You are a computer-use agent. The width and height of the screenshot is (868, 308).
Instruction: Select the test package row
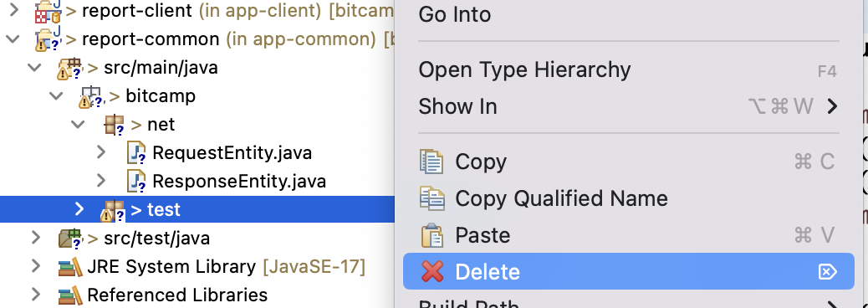pyautogui.click(x=197, y=209)
